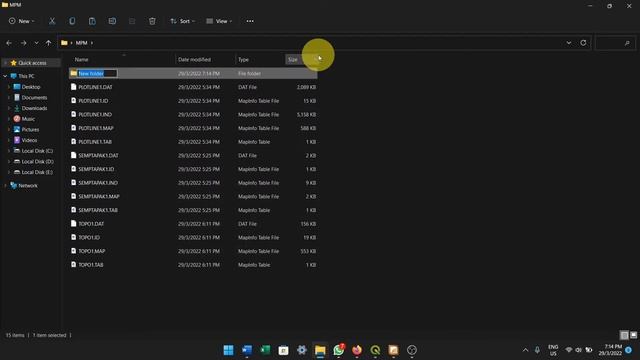The image size is (640, 360).
Task: Open Documents in navigation pane
Action: tap(34, 98)
